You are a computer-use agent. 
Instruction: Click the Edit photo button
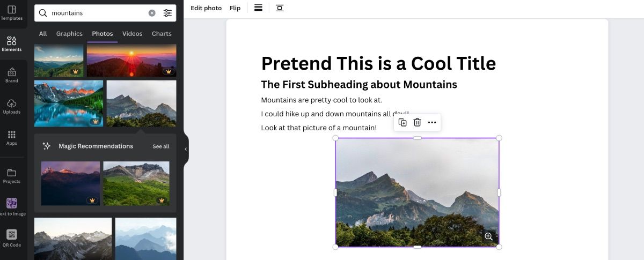pos(206,8)
